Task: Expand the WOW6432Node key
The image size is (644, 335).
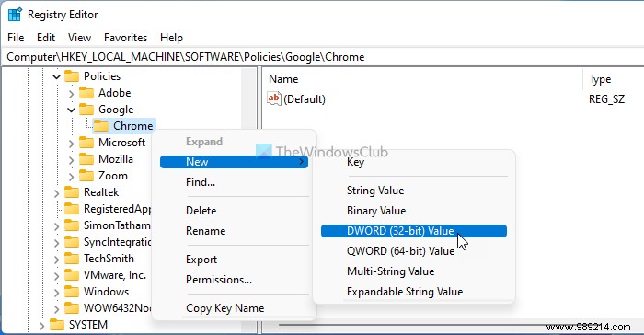Action: (x=57, y=308)
